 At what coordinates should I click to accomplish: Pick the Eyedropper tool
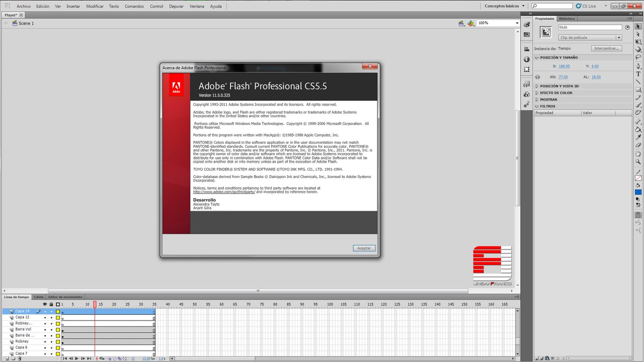tap(638, 137)
